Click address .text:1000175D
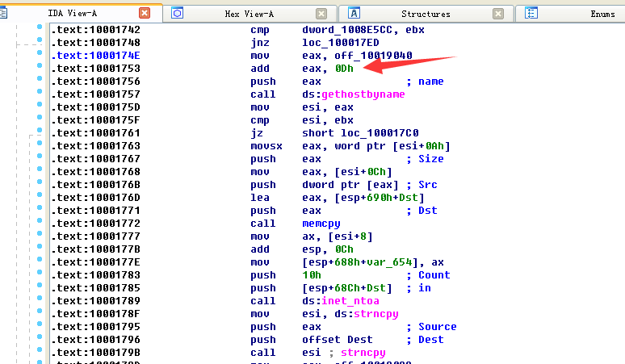Viewport: 625px width, 364px height. (x=95, y=107)
